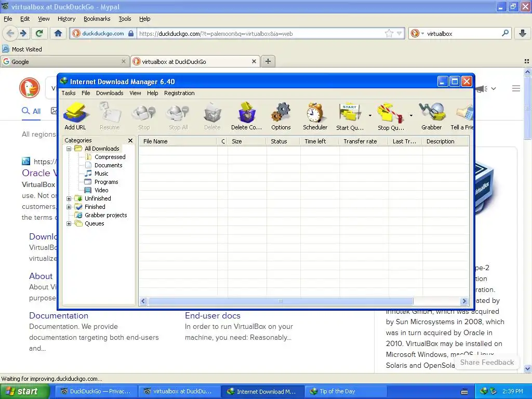Expand the Queues tree node
The height and width of the screenshot is (399, 532).
pyautogui.click(x=69, y=223)
